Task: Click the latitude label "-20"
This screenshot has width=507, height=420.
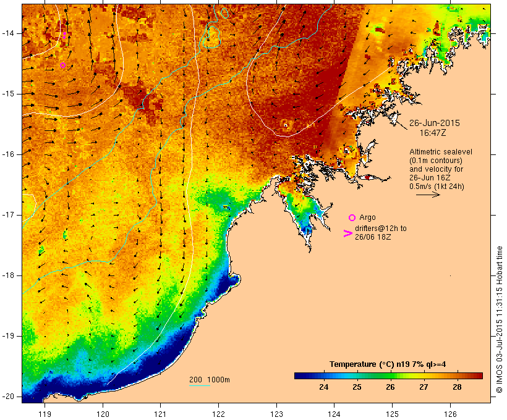Action: click(7, 397)
